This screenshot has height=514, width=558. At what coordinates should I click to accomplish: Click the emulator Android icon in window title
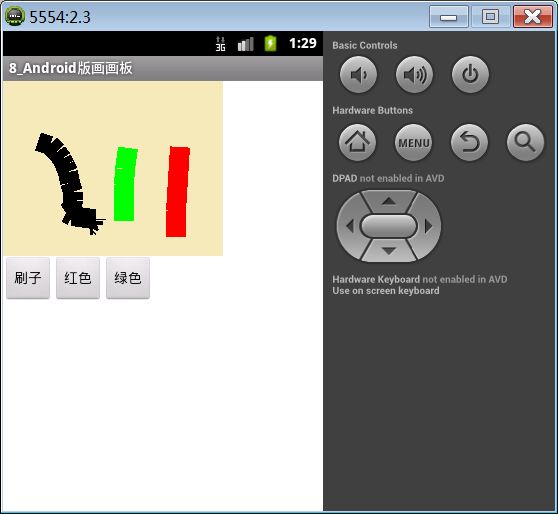[15, 16]
